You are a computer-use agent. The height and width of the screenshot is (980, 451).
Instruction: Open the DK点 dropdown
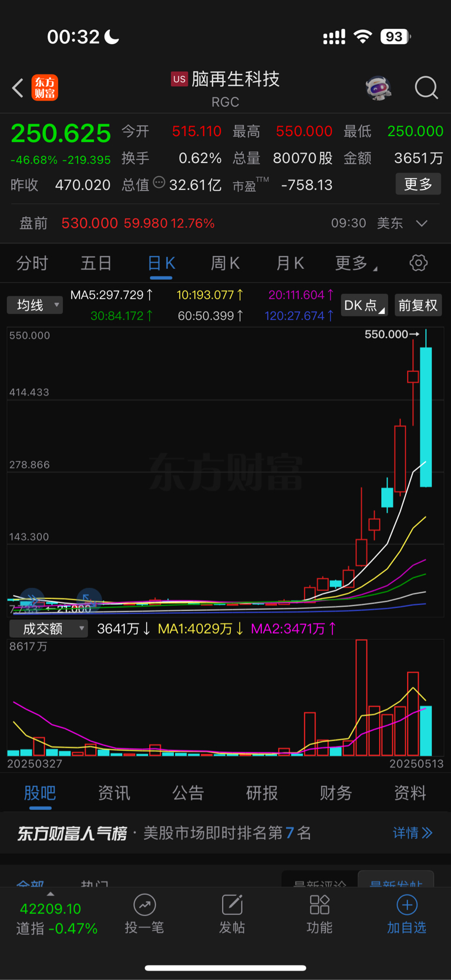364,305
